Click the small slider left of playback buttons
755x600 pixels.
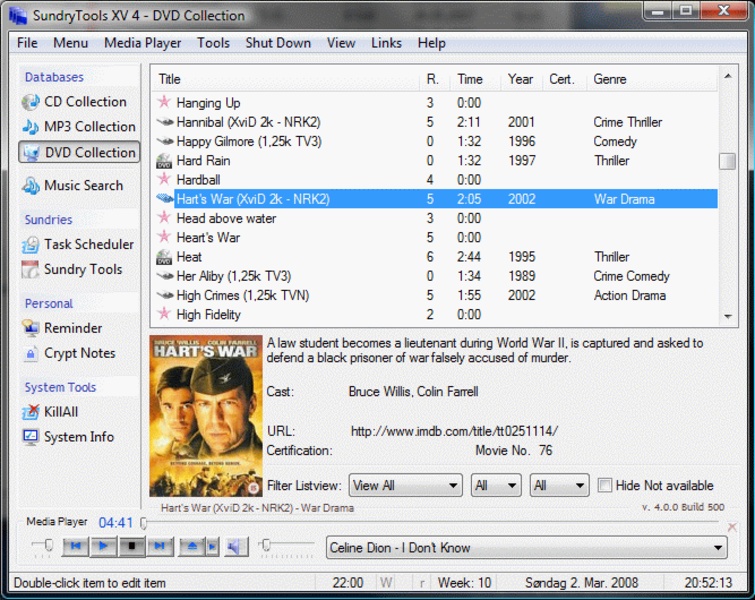point(48,545)
